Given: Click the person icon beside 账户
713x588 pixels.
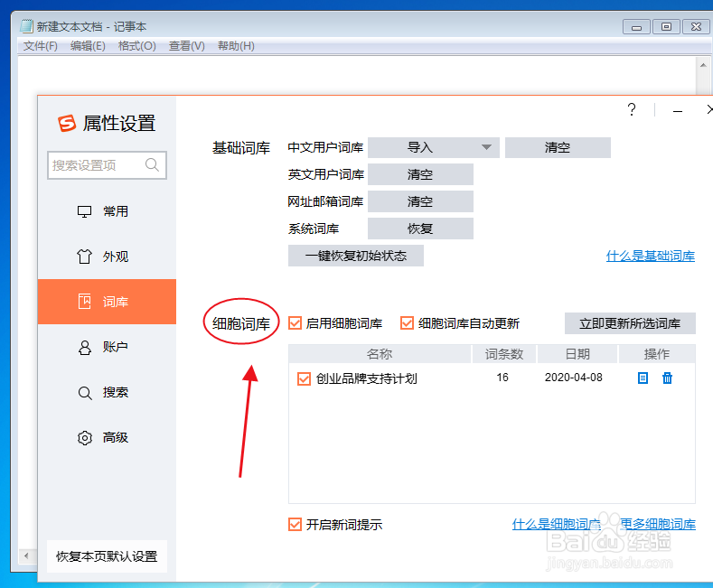Looking at the screenshot, I should pos(85,347).
